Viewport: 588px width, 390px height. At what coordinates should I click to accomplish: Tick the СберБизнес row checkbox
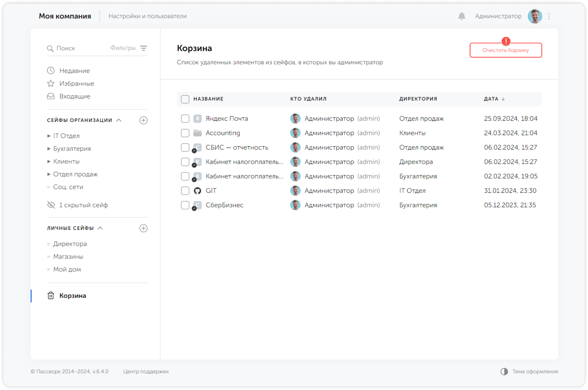(x=185, y=205)
